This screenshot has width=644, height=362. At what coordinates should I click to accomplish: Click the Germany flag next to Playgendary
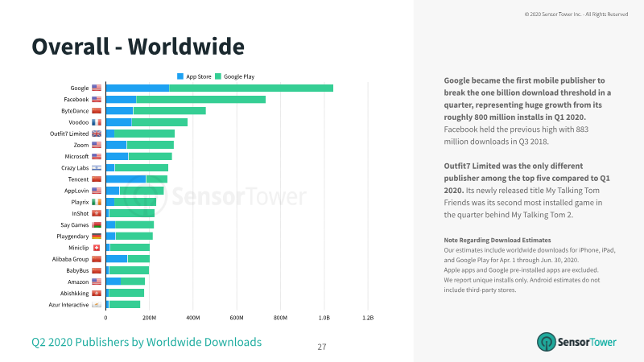point(97,237)
